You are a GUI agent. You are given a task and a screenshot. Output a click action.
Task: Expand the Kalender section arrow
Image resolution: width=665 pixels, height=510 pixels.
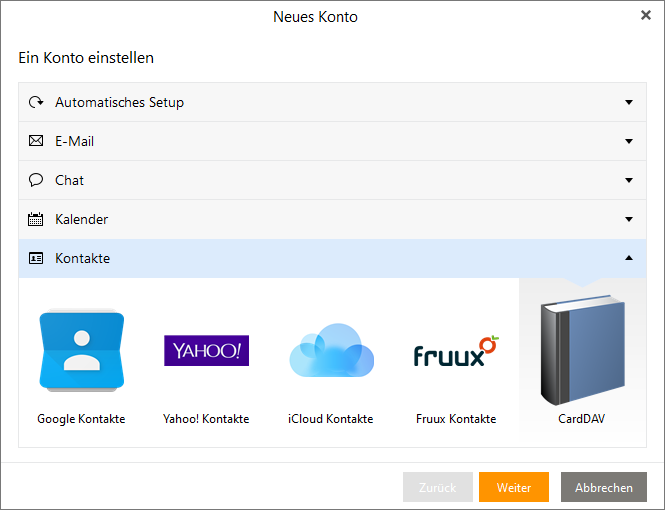click(629, 219)
